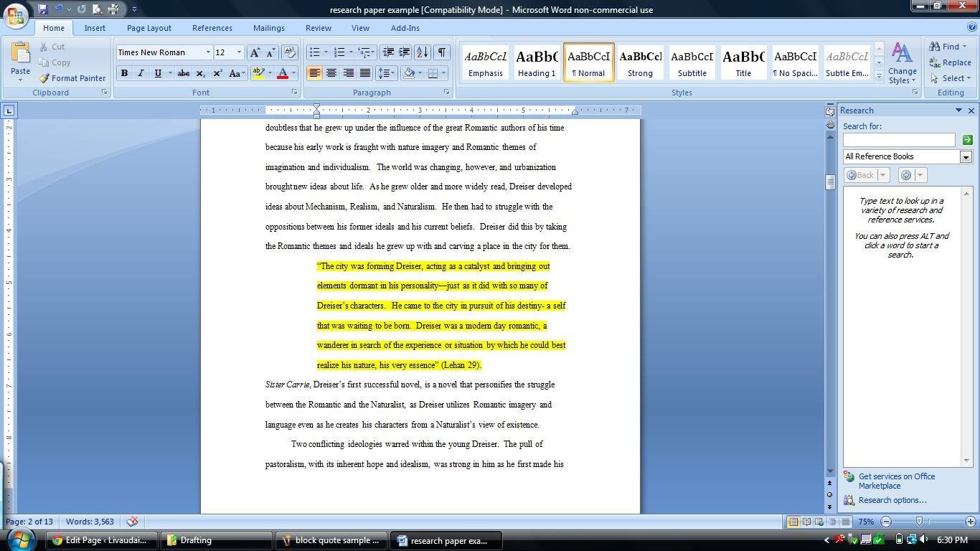Open font name dropdown

(x=208, y=52)
